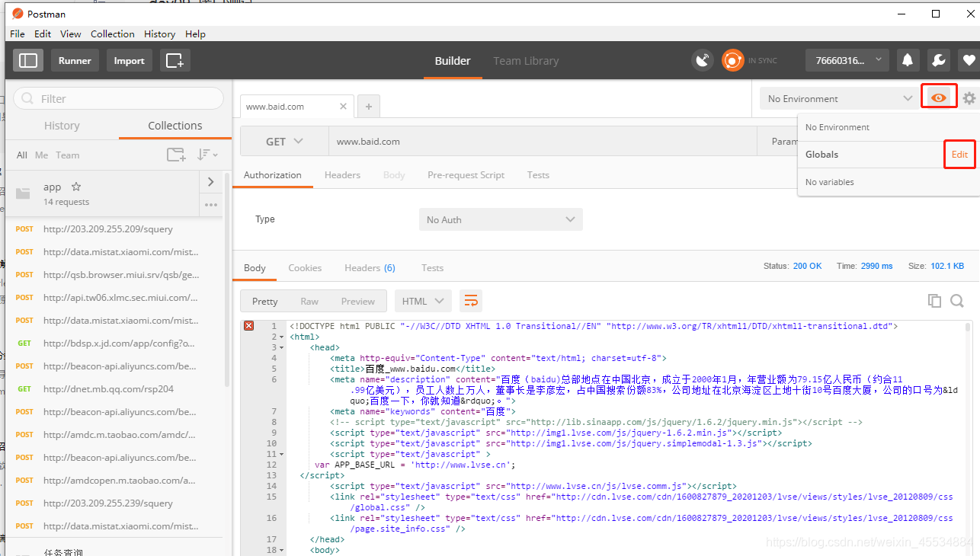
Task: Select the Collections sidebar tab
Action: click(x=175, y=126)
